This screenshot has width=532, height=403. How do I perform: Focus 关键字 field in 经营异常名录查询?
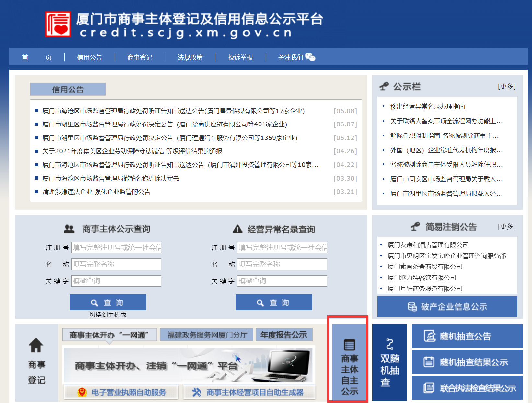282,281
